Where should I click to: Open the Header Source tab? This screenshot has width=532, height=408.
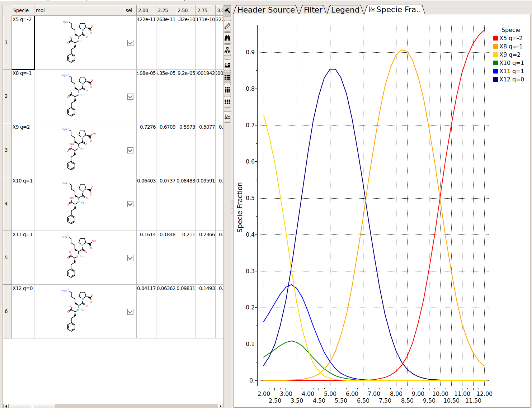pos(266,10)
